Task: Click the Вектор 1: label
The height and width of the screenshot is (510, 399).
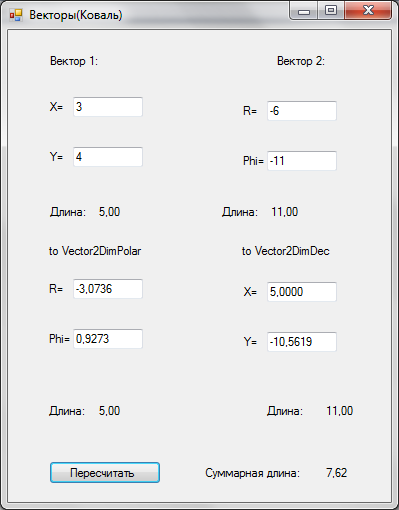Action: click(74, 61)
